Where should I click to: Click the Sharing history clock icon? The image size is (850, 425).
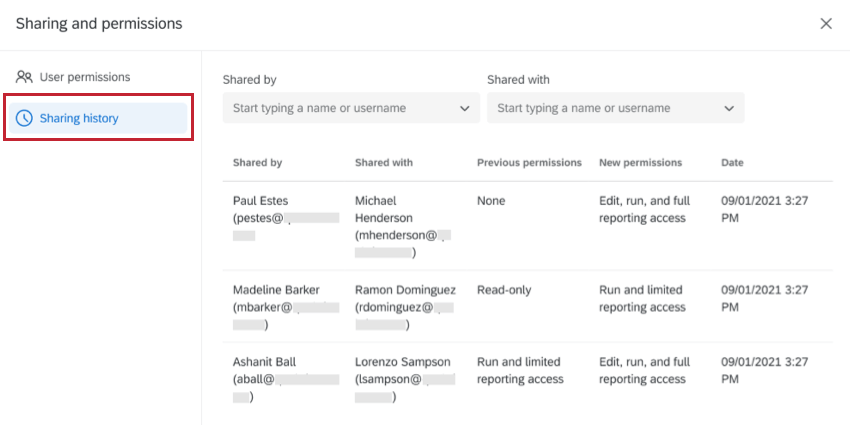(x=25, y=118)
